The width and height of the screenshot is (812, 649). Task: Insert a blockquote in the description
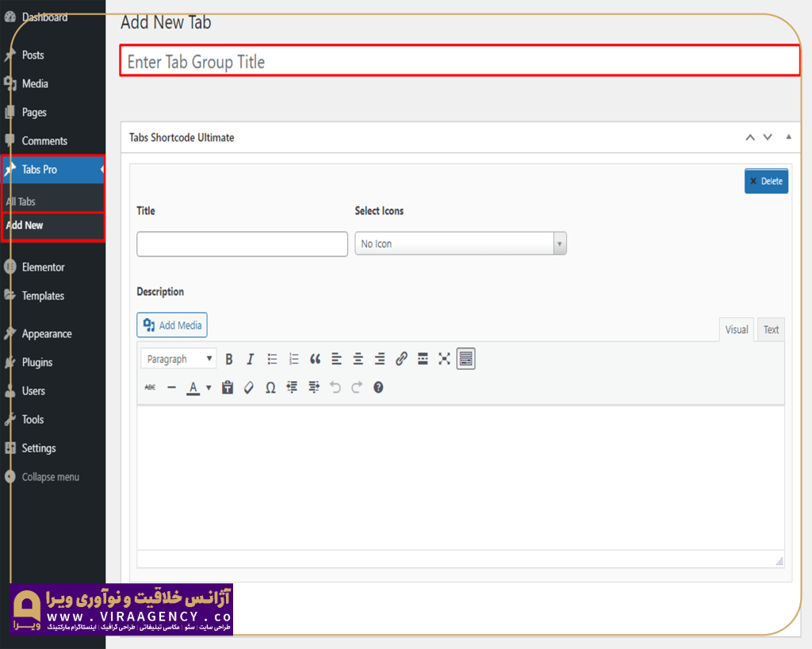click(x=315, y=359)
